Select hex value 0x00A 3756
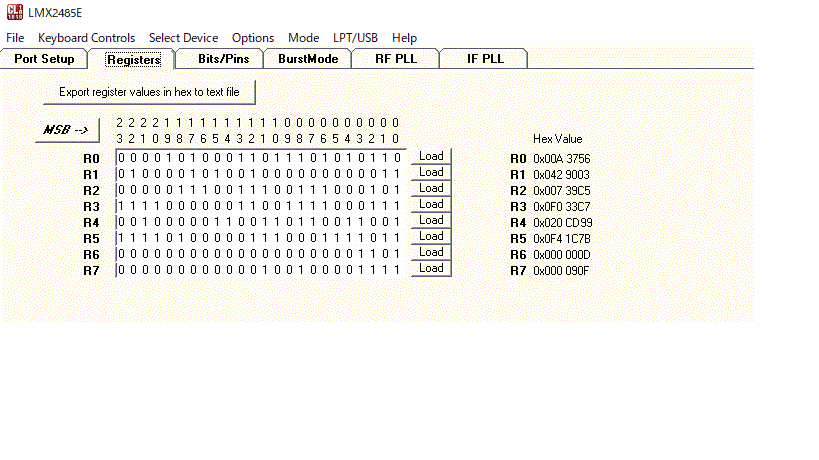This screenshot has width=819, height=460. click(x=561, y=159)
